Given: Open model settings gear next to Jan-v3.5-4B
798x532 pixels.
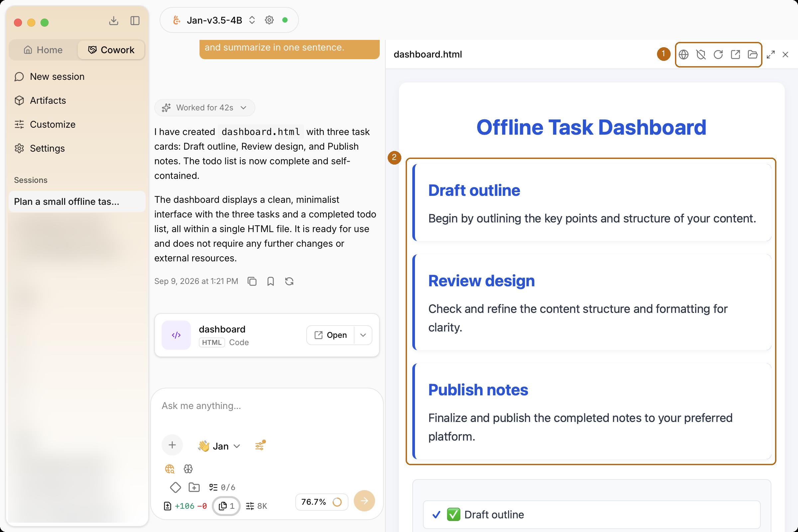Looking at the screenshot, I should click(269, 20).
